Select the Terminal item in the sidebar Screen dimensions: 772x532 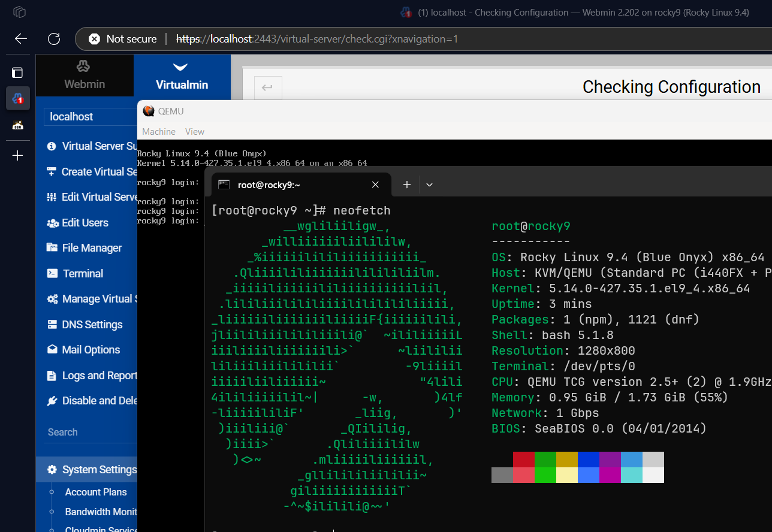(84, 273)
